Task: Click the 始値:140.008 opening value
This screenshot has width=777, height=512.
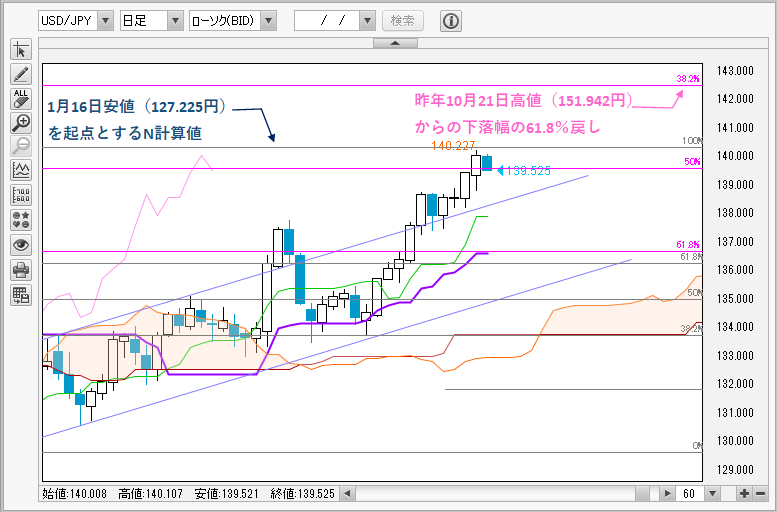Action: point(74,494)
